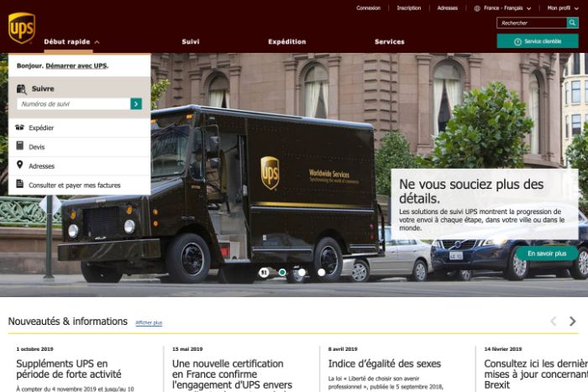Click the search magnifier icon
The width and height of the screenshot is (588, 392).
click(572, 23)
